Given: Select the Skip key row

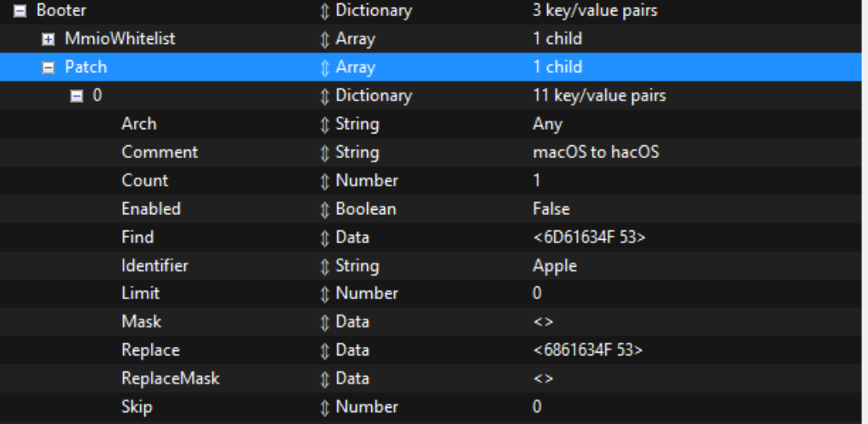Looking at the screenshot, I should (136, 407).
